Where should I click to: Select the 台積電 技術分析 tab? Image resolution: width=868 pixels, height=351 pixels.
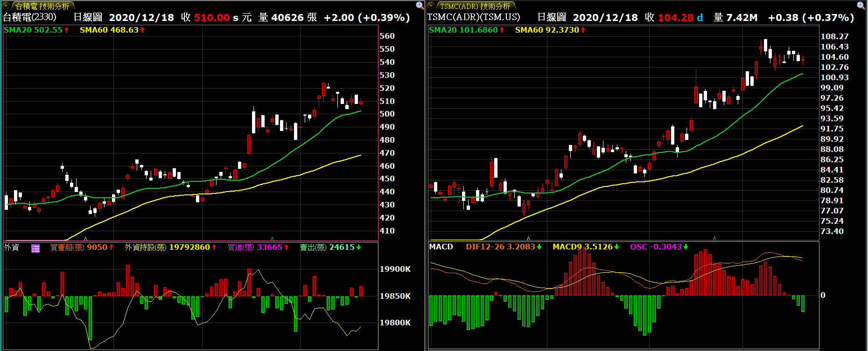[42, 6]
